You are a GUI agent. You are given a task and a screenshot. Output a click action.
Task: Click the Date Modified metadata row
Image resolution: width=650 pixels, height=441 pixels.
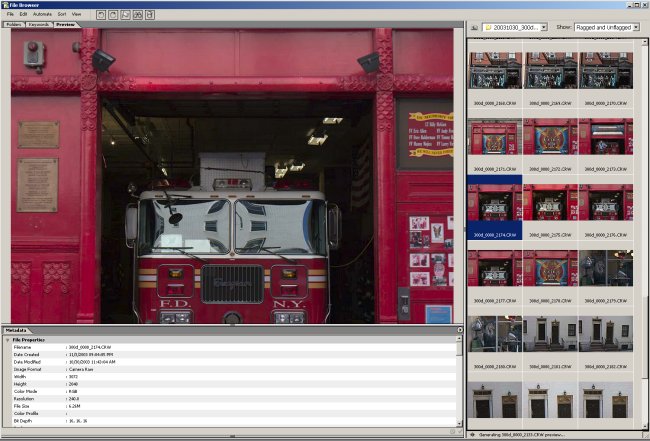point(234,362)
